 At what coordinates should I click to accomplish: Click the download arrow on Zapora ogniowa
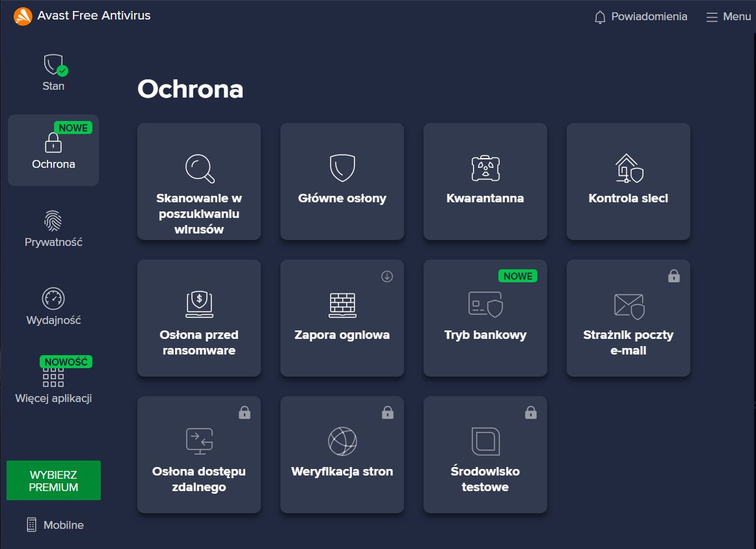pos(386,276)
